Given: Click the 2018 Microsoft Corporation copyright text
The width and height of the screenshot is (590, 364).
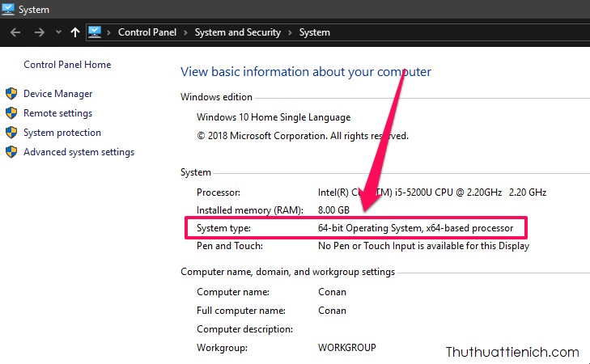Looking at the screenshot, I should click(303, 136).
